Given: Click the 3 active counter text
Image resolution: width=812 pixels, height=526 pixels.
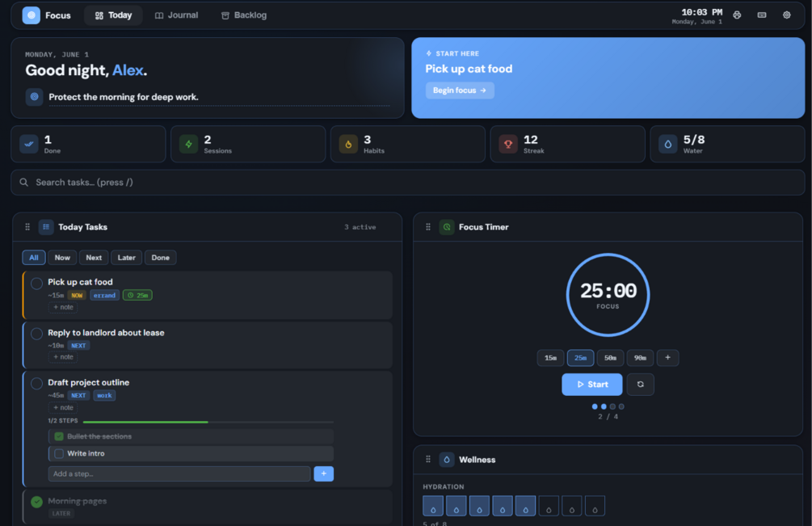Looking at the screenshot, I should click(360, 227).
